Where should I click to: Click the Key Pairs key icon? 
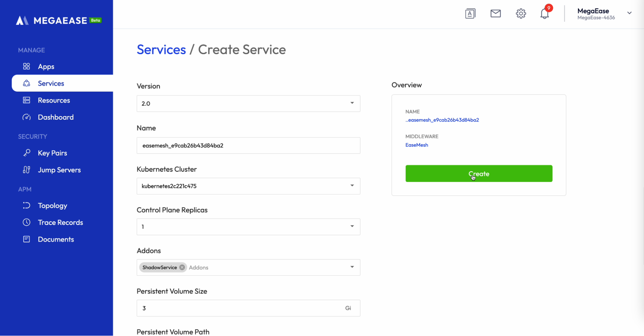26,153
